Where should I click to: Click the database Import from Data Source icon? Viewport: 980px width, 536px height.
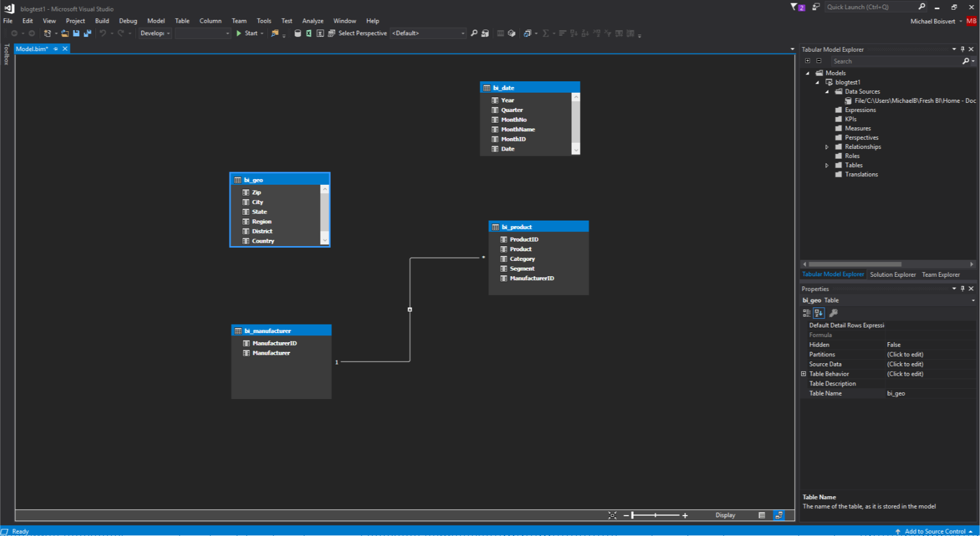pos(297,34)
